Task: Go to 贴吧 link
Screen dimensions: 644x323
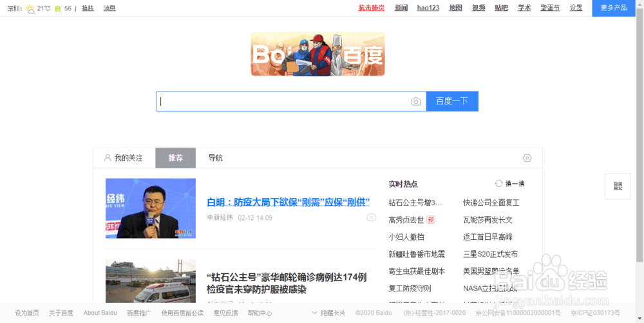Action: click(x=501, y=8)
